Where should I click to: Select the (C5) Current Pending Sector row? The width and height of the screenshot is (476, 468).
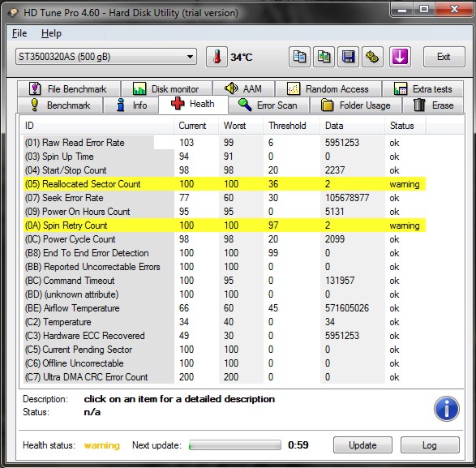click(225, 350)
